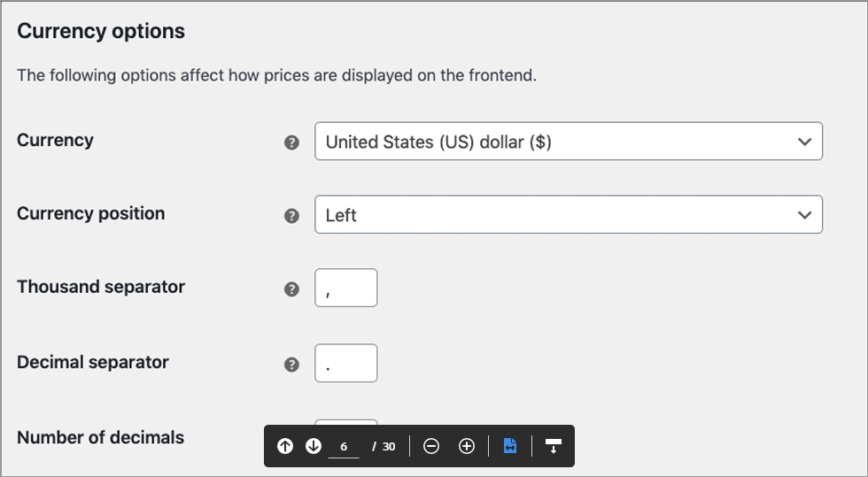Viewport: 868px width, 477px height.
Task: Zoom in with the plus icon
Action: (x=467, y=446)
